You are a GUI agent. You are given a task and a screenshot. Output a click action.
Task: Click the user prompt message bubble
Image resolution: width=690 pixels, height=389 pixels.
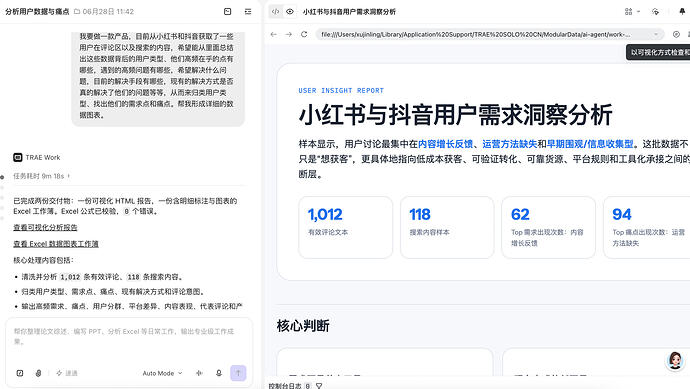pyautogui.click(x=158, y=78)
